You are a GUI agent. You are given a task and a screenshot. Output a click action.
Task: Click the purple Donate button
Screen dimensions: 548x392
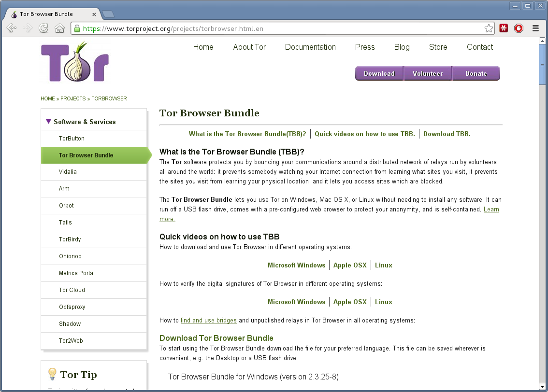pos(476,73)
